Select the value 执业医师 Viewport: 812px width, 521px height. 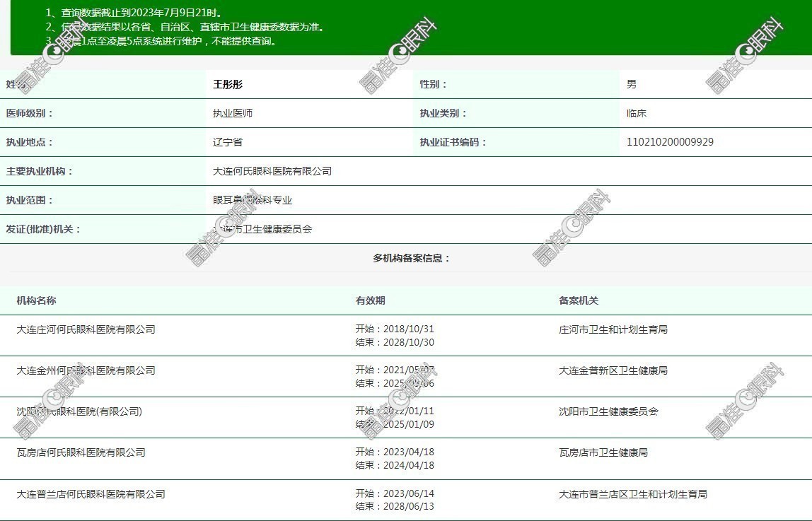tap(233, 113)
